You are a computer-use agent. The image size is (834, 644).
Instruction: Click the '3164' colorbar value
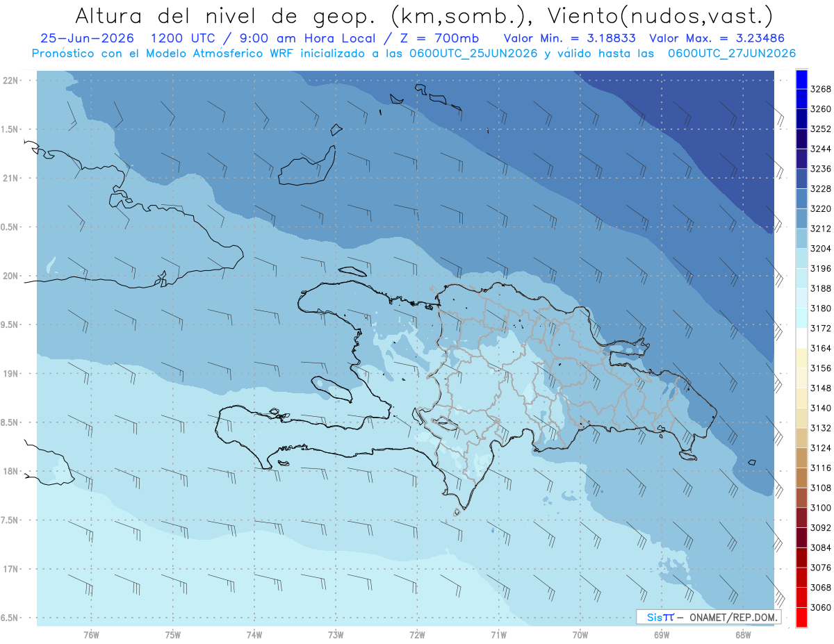coord(821,348)
